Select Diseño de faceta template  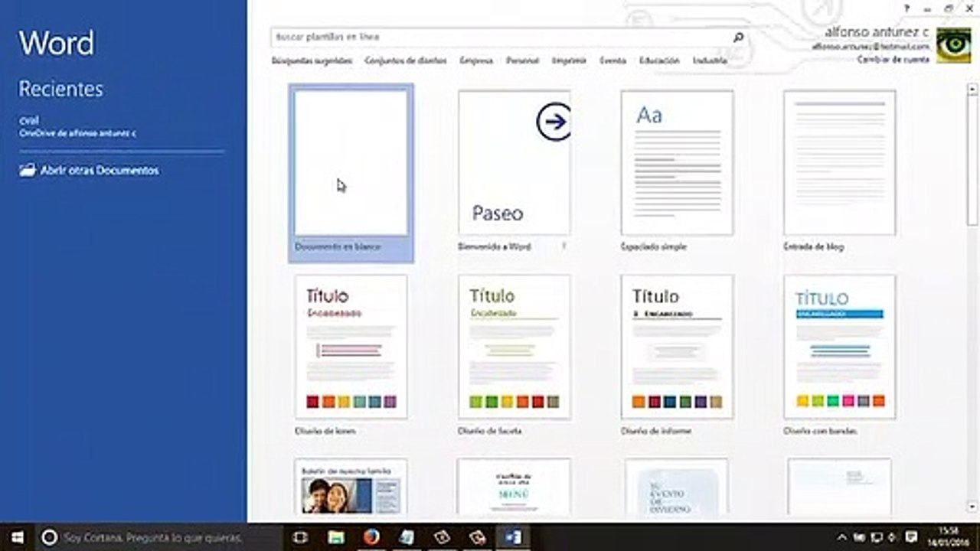tap(514, 357)
